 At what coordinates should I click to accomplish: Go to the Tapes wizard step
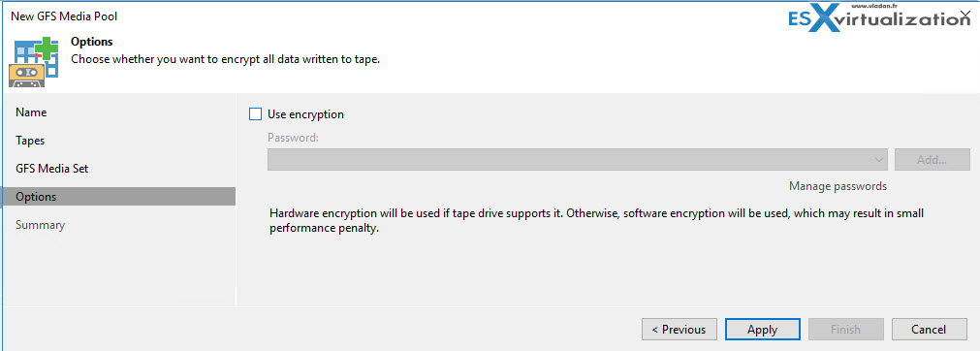coord(30,141)
